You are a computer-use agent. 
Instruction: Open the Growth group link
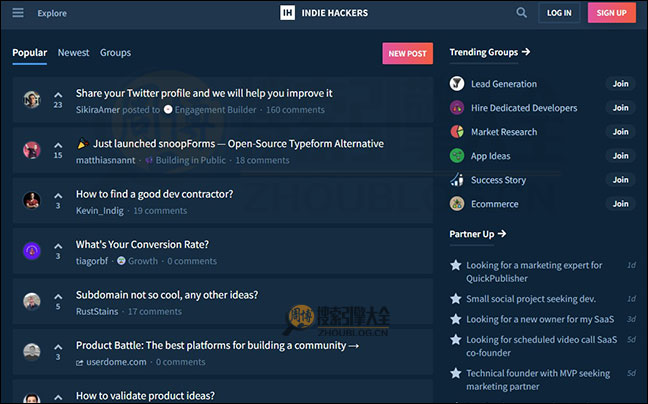coord(138,261)
